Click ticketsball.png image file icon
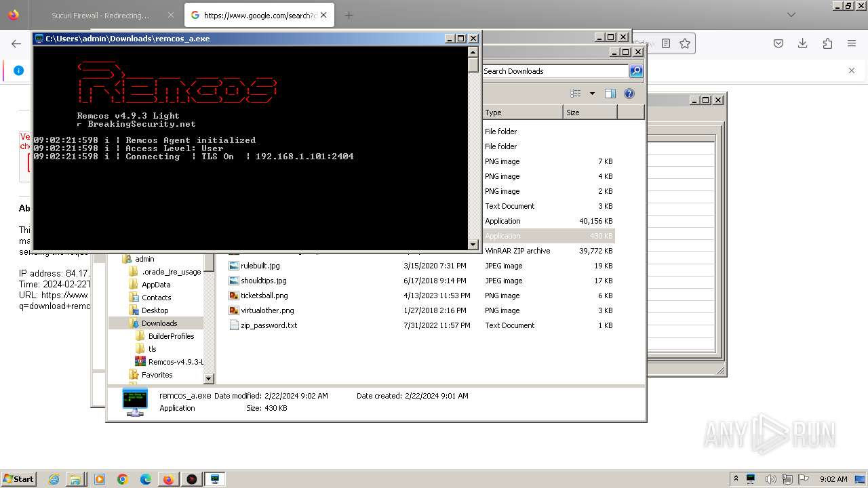This screenshot has height=488, width=868. (x=234, y=296)
